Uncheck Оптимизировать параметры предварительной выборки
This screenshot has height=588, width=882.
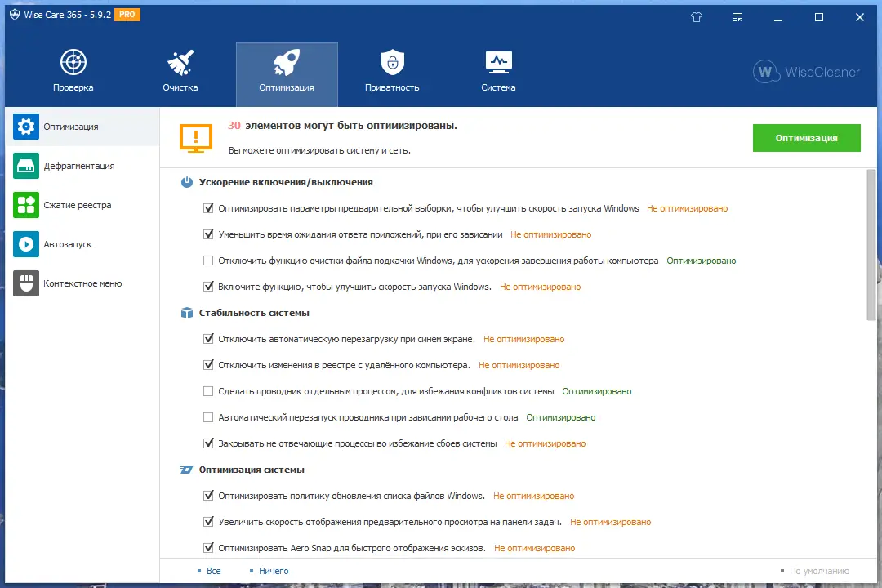208,208
